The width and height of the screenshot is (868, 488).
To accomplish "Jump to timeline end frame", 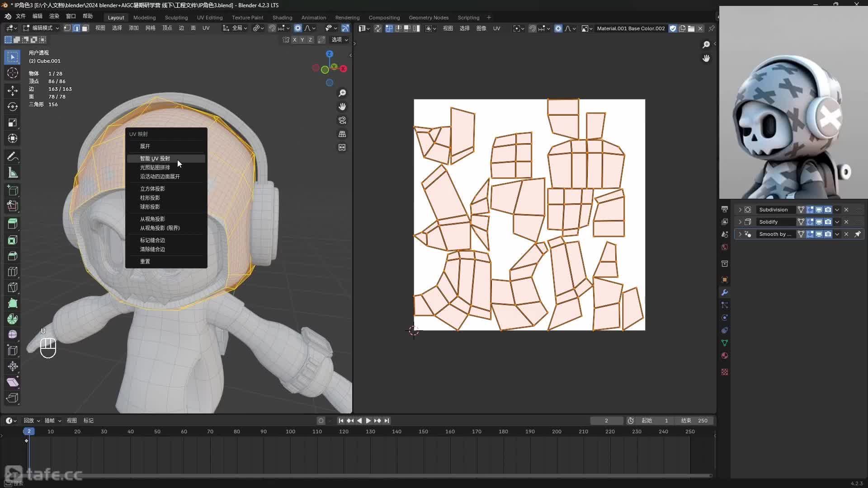I will pyautogui.click(x=387, y=421).
